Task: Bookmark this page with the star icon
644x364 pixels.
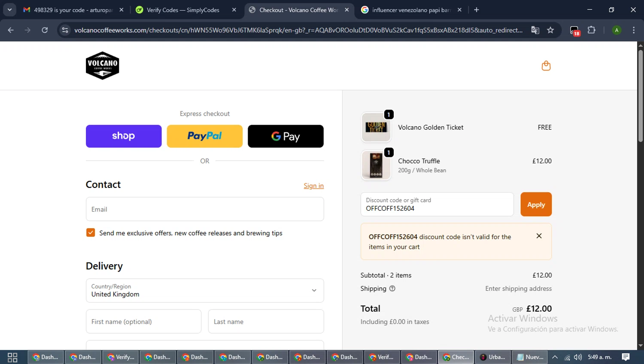Action: click(550, 30)
